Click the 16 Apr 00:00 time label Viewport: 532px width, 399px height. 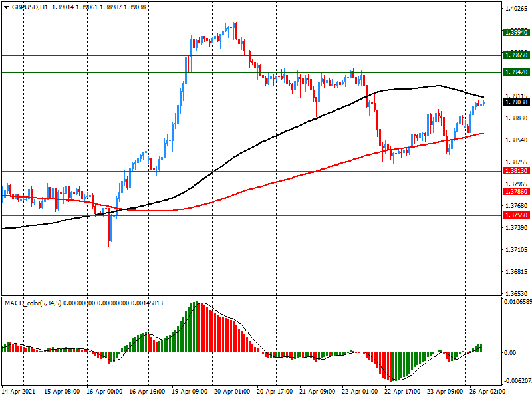click(104, 392)
